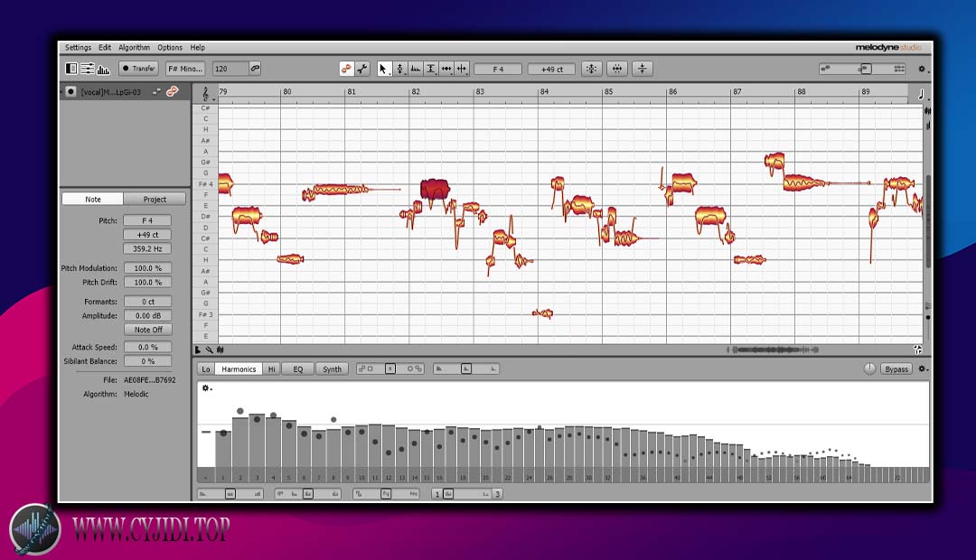The width and height of the screenshot is (976, 560).
Task: Open the Settings menu
Action: click(x=78, y=47)
